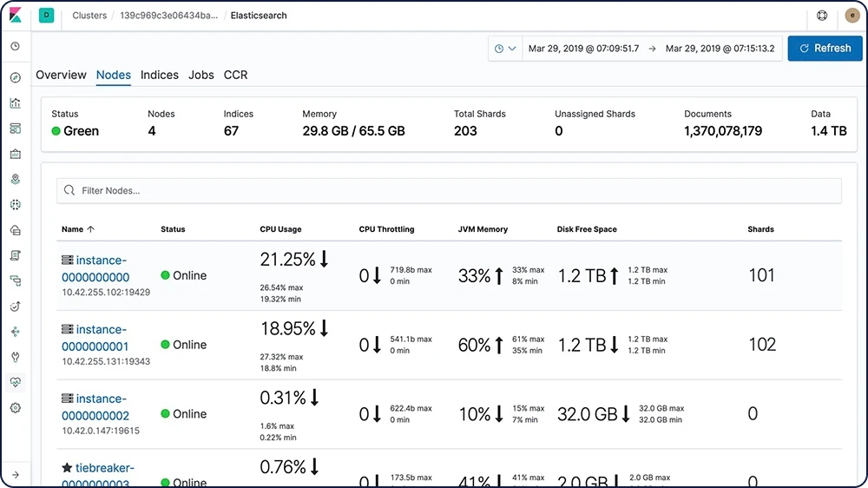The image size is (868, 488).
Task: Click the start date Mar 29, 2019 @ 07:09:51.7
Action: pos(583,49)
